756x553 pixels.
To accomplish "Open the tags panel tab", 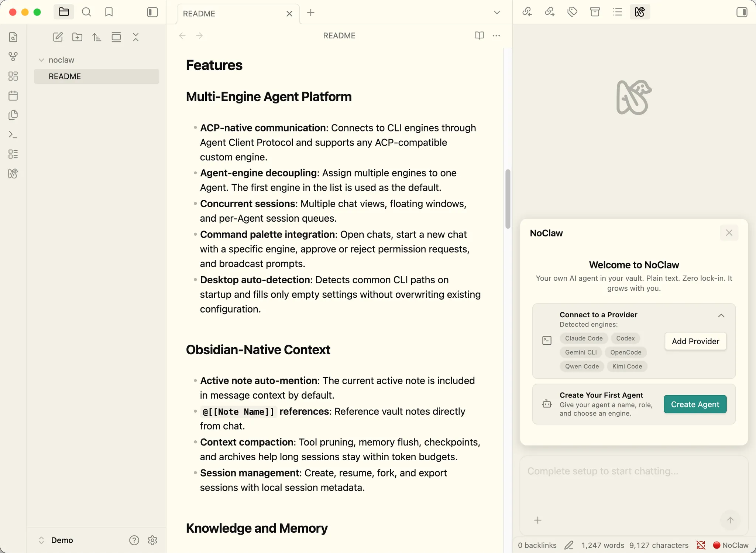I will 572,12.
